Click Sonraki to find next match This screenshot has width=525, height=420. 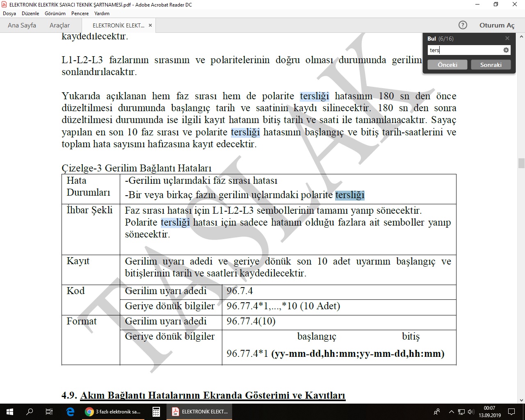tap(491, 65)
